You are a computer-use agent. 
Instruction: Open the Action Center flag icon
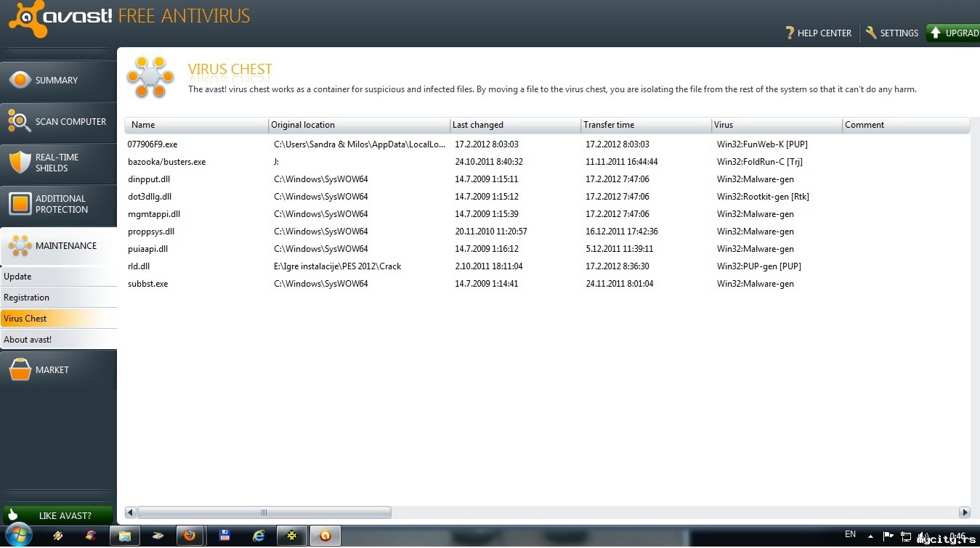[888, 536]
